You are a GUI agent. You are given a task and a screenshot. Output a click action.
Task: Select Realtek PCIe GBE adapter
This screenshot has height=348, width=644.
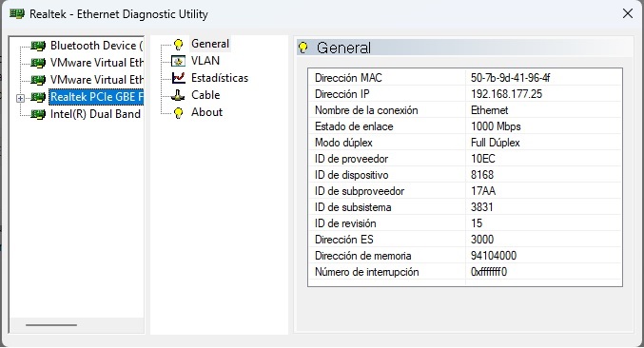click(96, 97)
